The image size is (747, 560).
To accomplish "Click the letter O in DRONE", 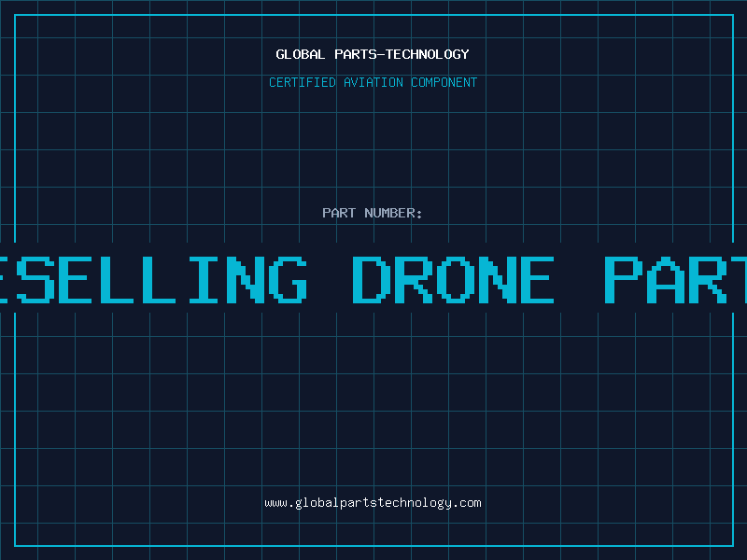I will (455, 279).
